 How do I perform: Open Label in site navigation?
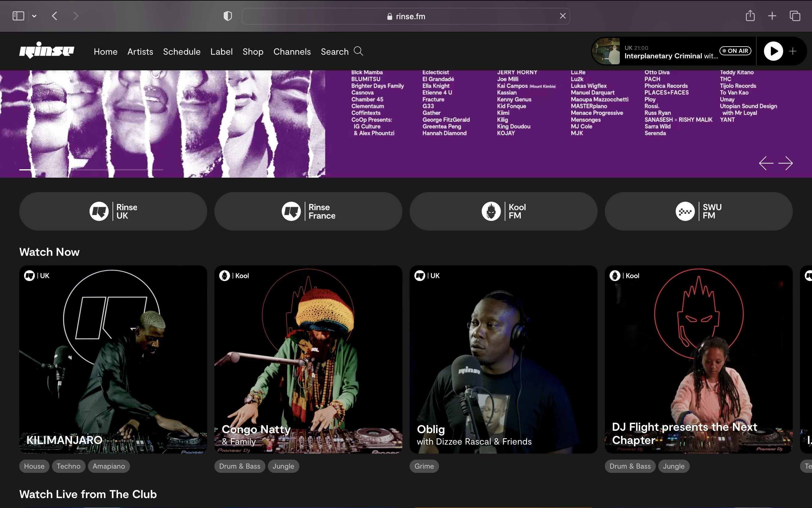221,52
